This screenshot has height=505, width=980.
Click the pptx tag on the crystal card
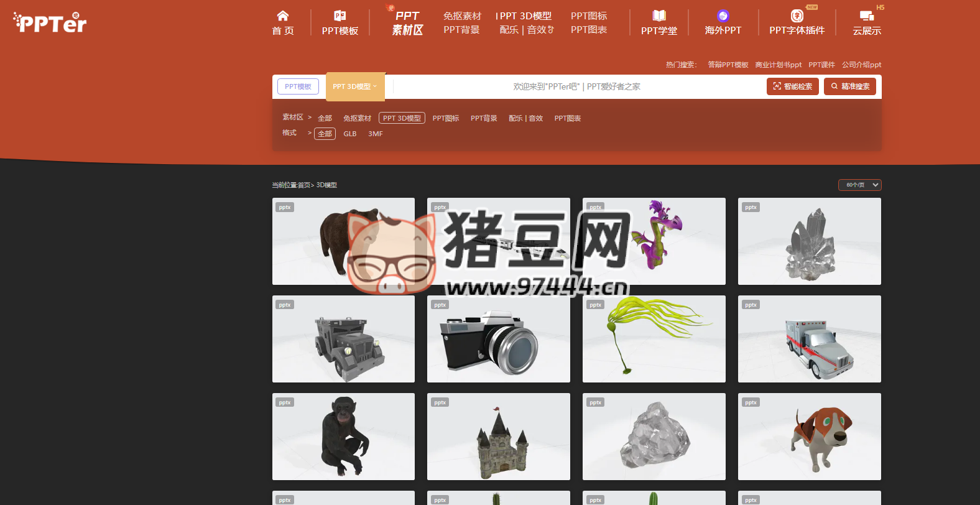pos(751,207)
